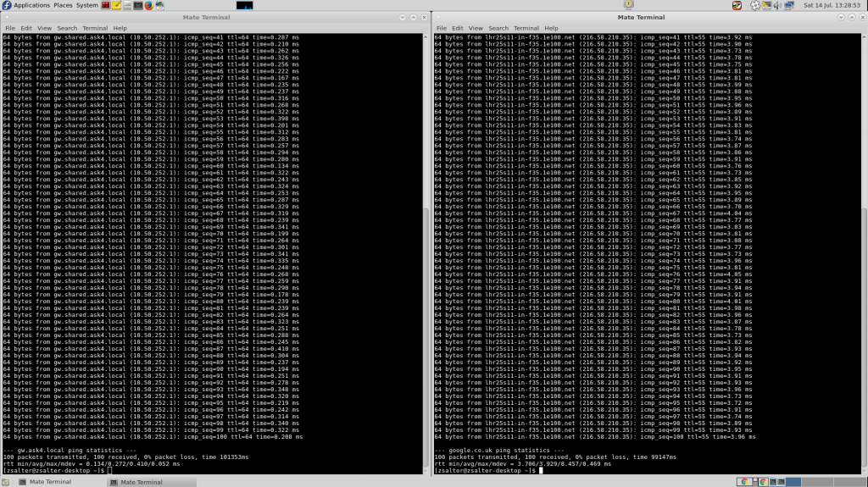Open View menu in left terminal
This screenshot has width=868, height=487.
(44, 28)
